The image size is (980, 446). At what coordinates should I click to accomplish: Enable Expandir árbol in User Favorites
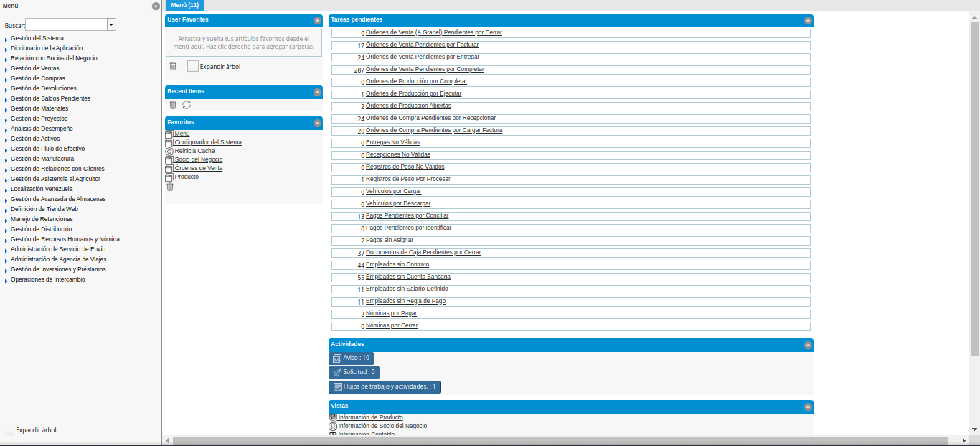192,66
